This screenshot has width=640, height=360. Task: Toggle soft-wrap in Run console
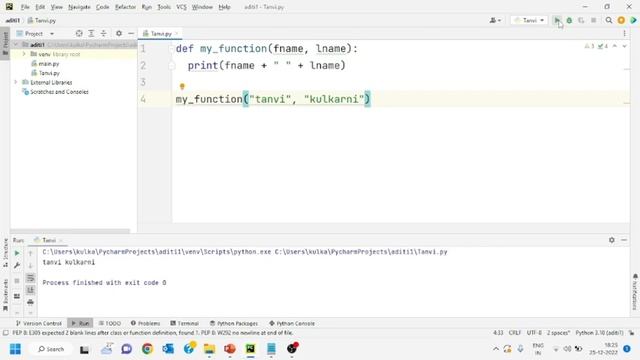pyautogui.click(x=30, y=278)
